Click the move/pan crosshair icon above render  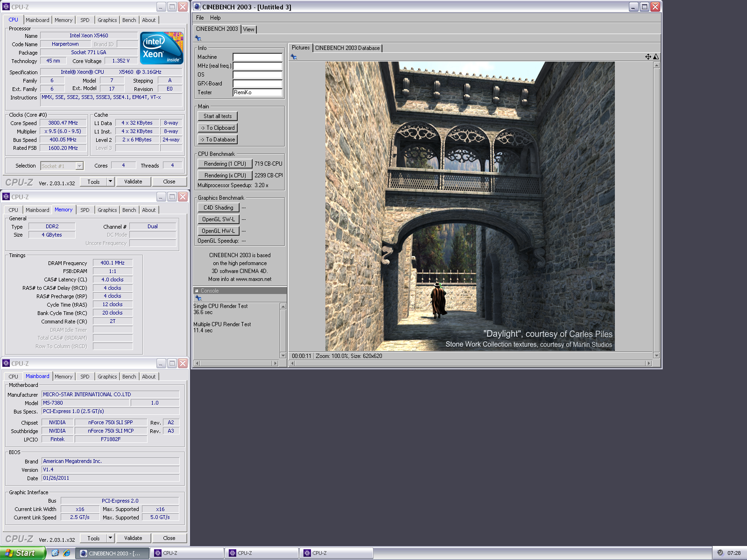click(648, 57)
